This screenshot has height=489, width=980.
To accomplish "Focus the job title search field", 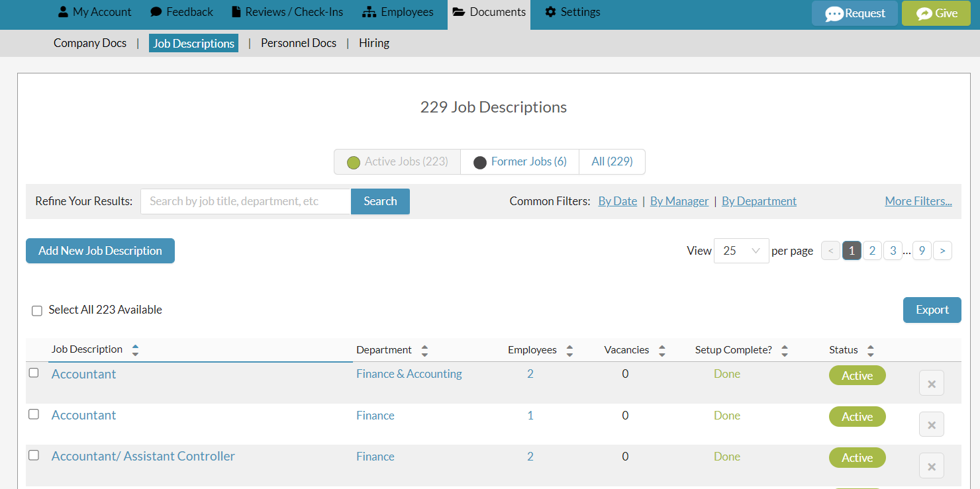I will (x=246, y=201).
